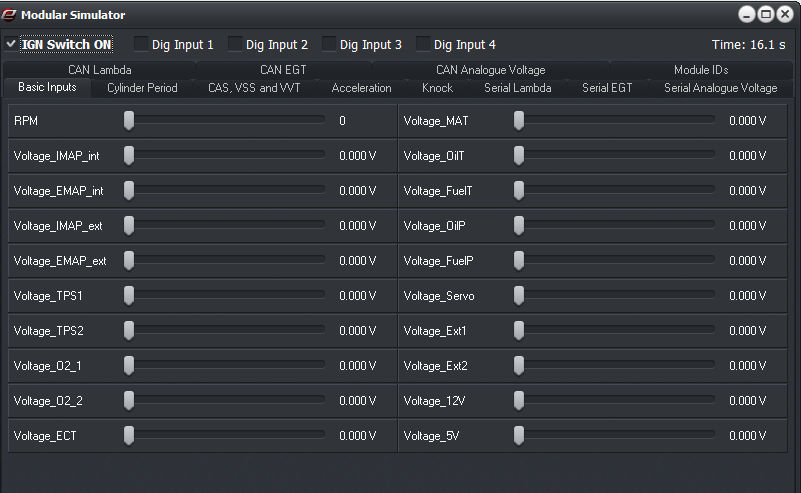801x493 pixels.
Task: Click the RPM slider handle
Action: pyautogui.click(x=129, y=121)
